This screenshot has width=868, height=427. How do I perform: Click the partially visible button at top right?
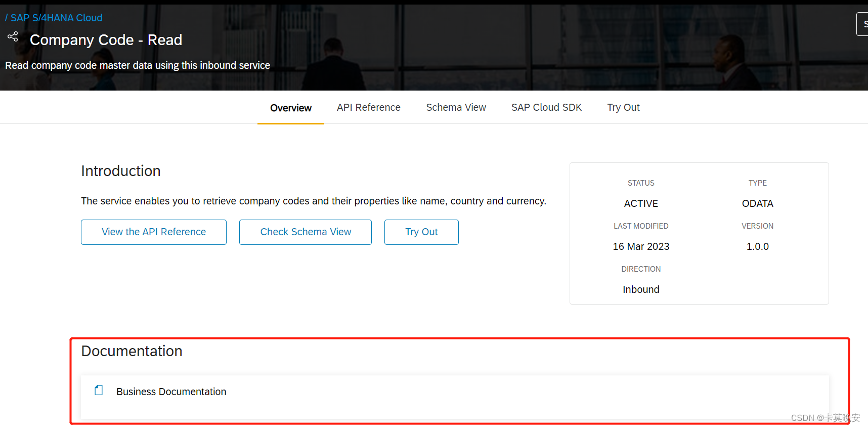pos(862,24)
